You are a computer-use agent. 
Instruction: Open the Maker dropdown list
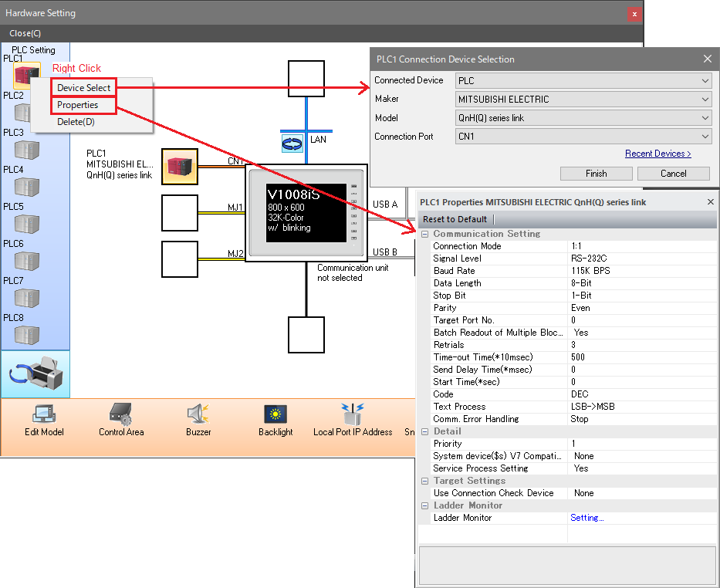point(583,100)
